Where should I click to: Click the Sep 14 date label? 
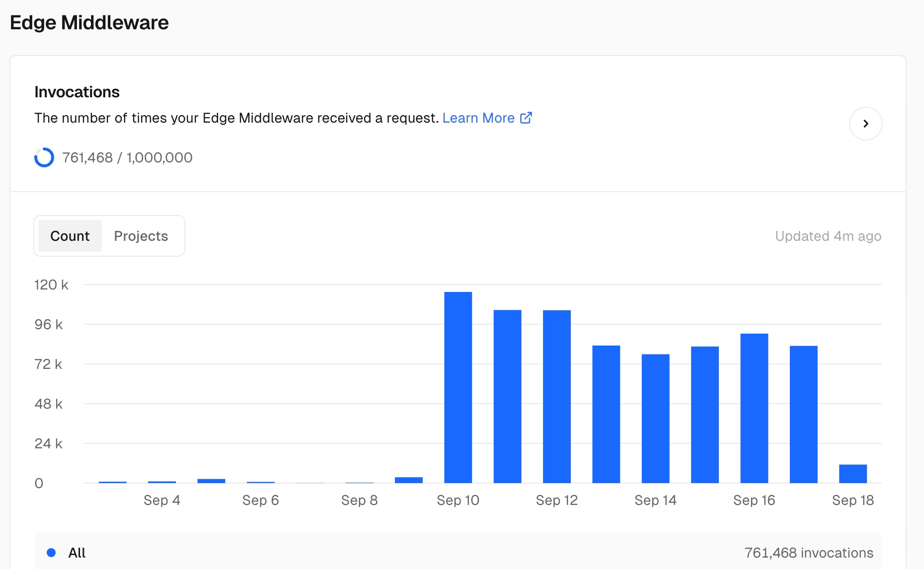[x=656, y=500]
